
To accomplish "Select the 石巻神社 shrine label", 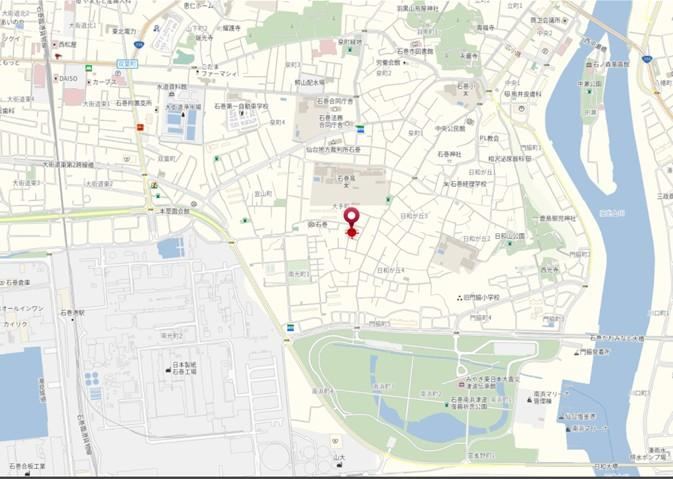I will [x=449, y=154].
